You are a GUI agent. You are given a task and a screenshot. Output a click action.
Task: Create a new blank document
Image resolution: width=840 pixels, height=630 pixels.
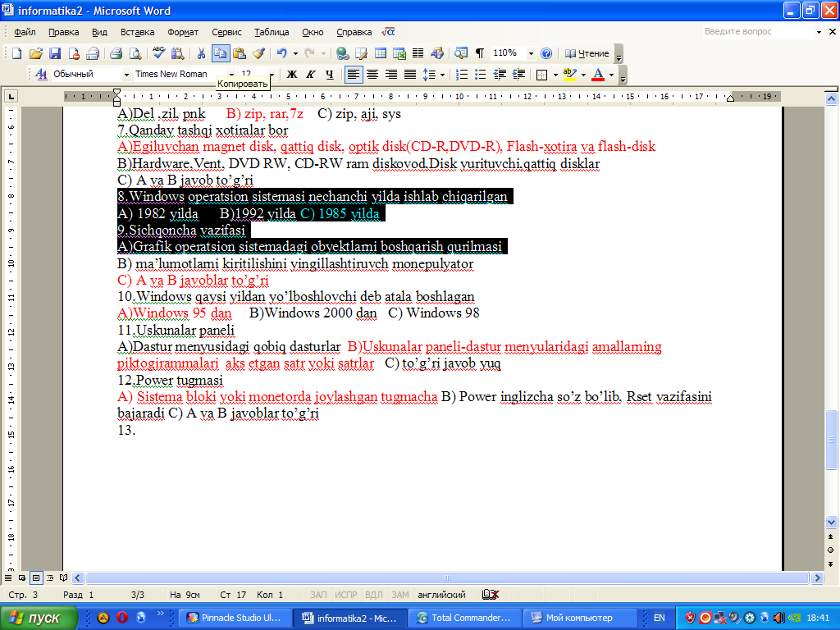(x=16, y=53)
